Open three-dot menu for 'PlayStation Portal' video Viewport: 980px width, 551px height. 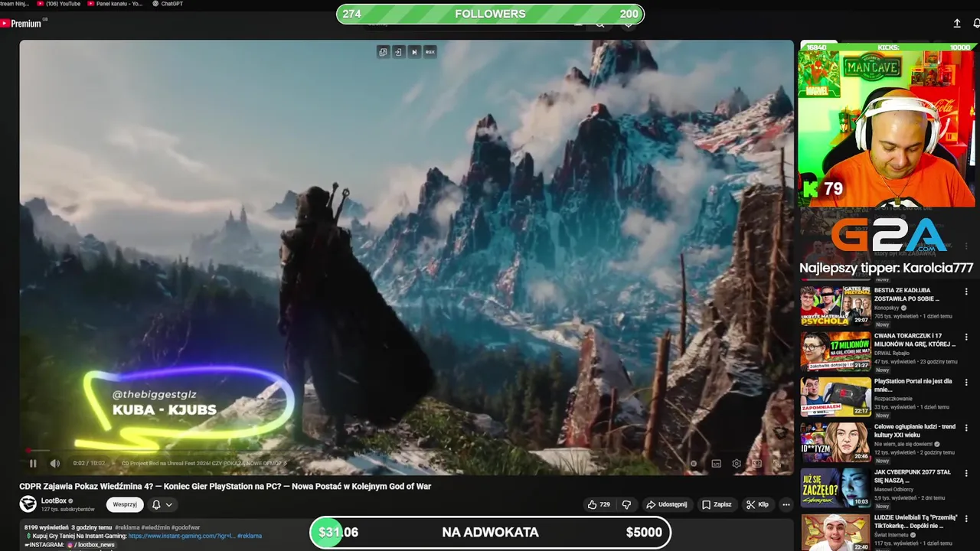966,382
